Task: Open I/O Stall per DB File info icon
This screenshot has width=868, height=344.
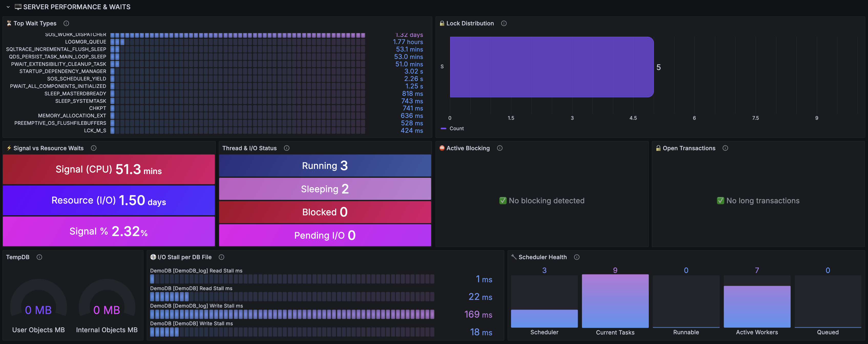Action: (x=221, y=257)
